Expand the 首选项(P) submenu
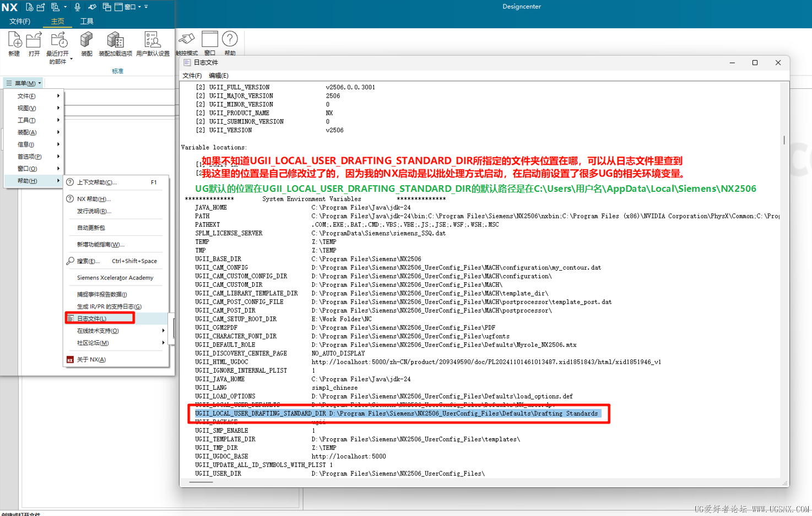 (x=33, y=157)
